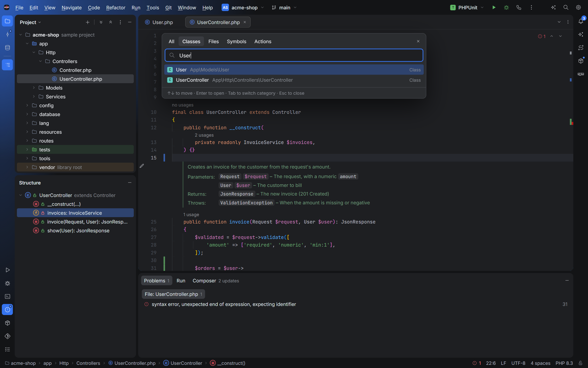Open the PHPUnit run configuration dropdown
Viewport: 588px width, 368px height.
[x=467, y=8]
